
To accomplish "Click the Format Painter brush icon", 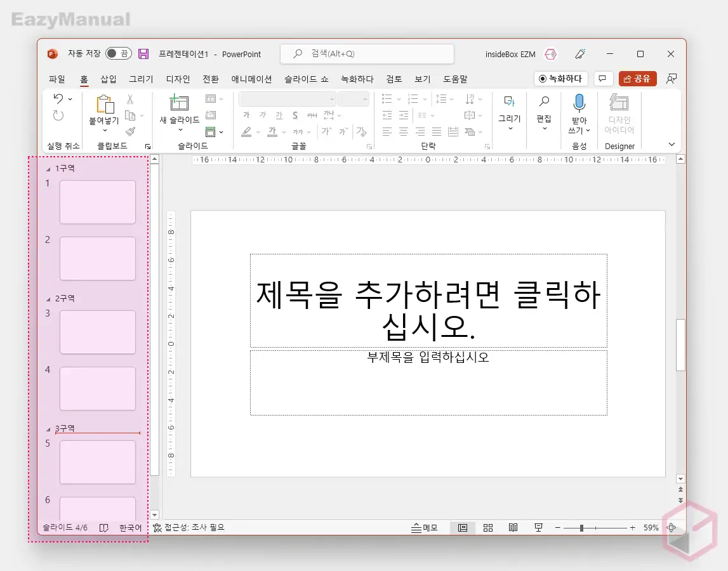I will click(x=131, y=132).
